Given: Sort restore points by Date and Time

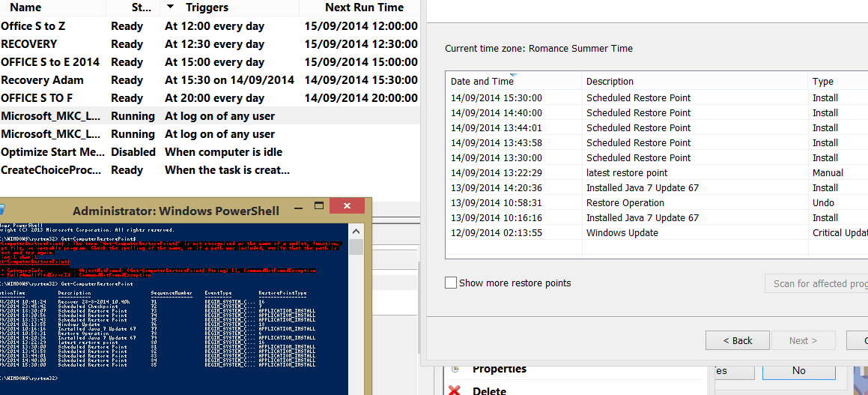Looking at the screenshot, I should 482,81.
